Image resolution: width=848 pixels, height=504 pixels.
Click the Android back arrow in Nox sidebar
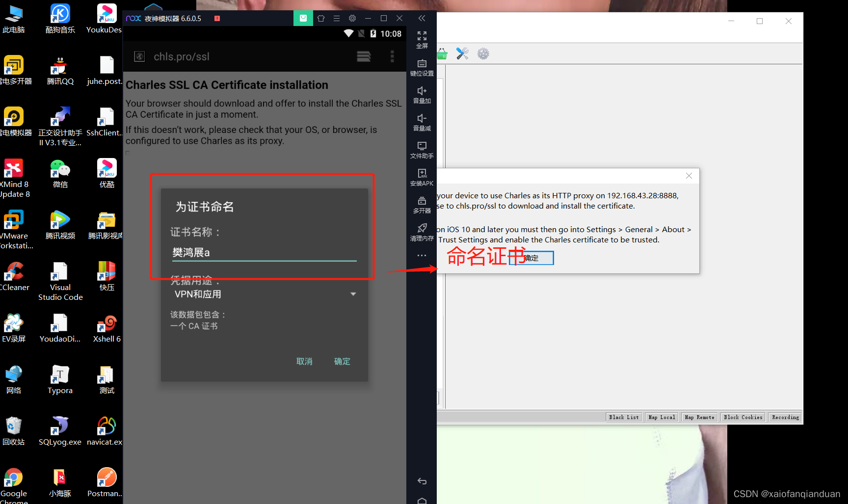point(422,481)
